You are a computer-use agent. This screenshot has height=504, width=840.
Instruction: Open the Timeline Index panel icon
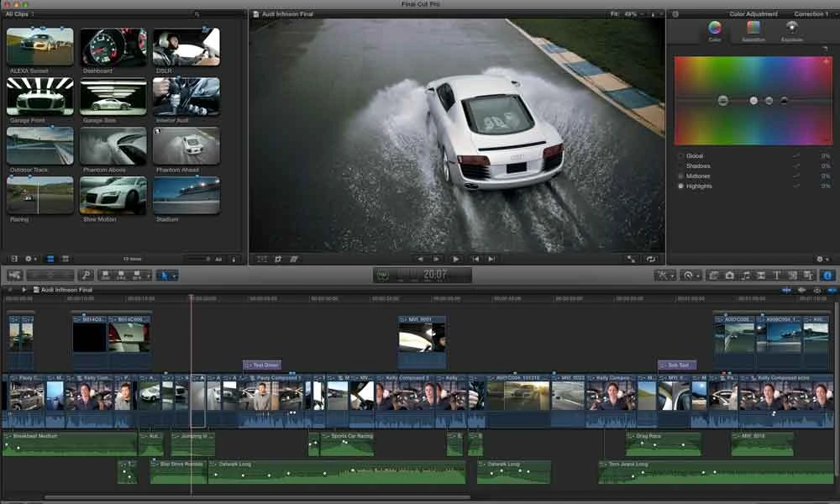tap(9, 288)
